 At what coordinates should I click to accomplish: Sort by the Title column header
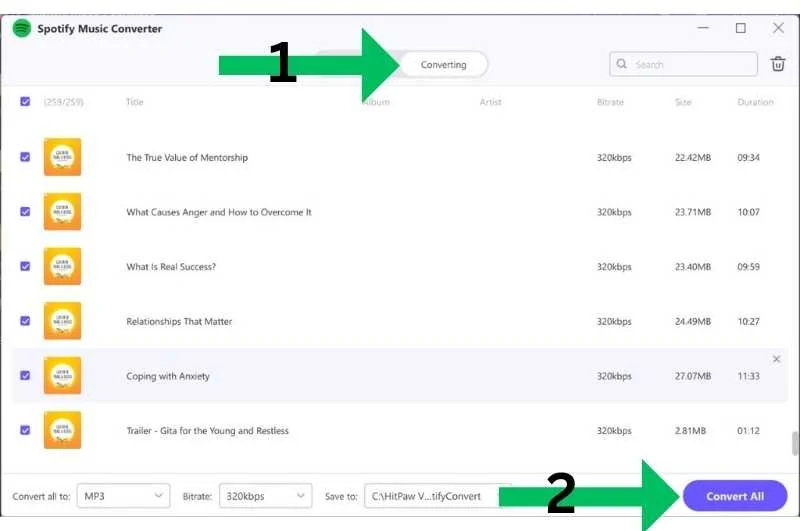click(x=135, y=102)
